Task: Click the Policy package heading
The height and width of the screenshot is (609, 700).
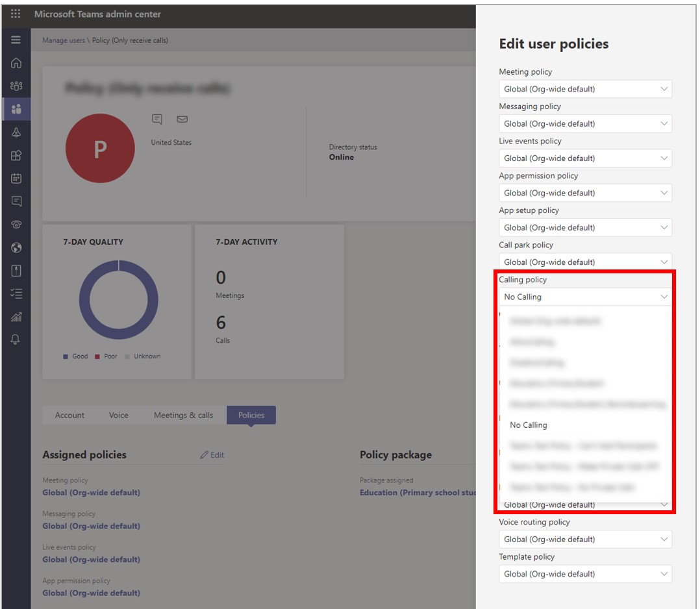Action: click(x=395, y=455)
